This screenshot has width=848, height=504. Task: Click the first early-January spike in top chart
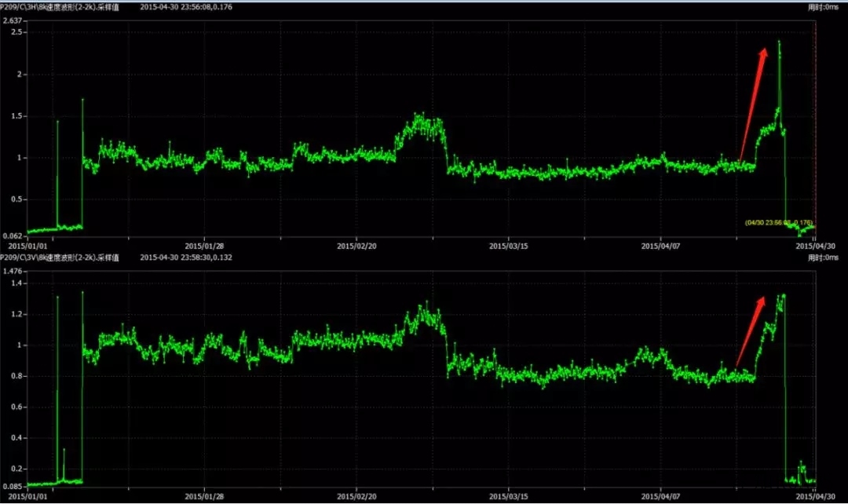pyautogui.click(x=57, y=122)
